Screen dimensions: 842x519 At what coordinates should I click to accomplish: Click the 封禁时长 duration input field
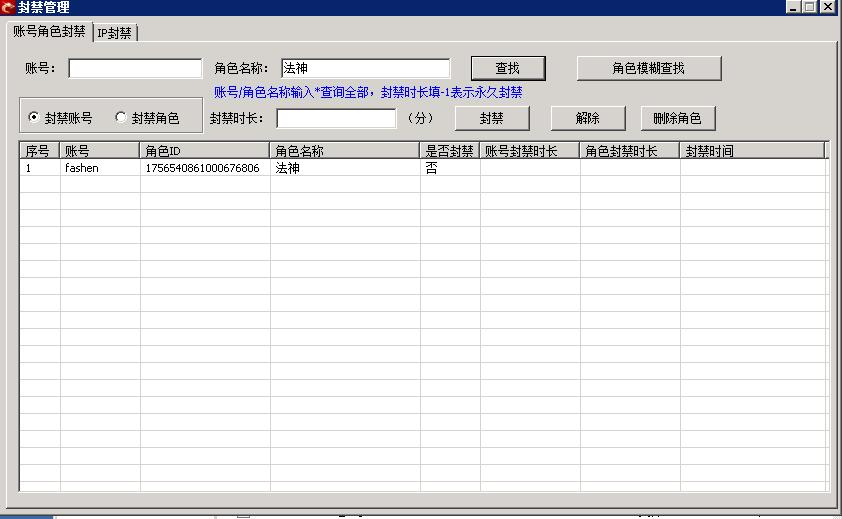(336, 118)
